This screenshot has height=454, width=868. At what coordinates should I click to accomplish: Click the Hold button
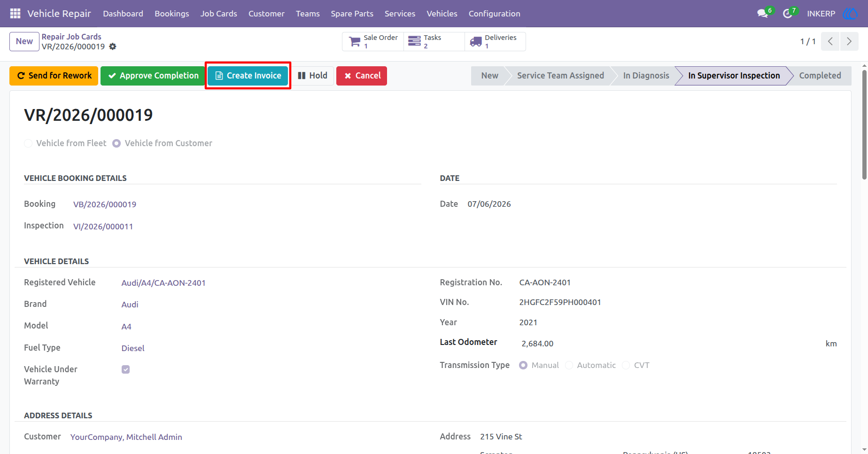coord(312,76)
